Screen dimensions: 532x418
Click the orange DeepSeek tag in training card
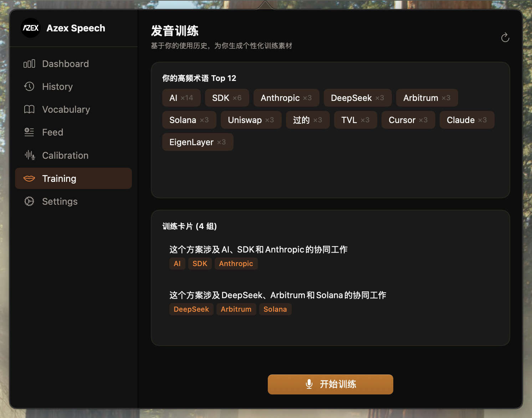pos(191,309)
